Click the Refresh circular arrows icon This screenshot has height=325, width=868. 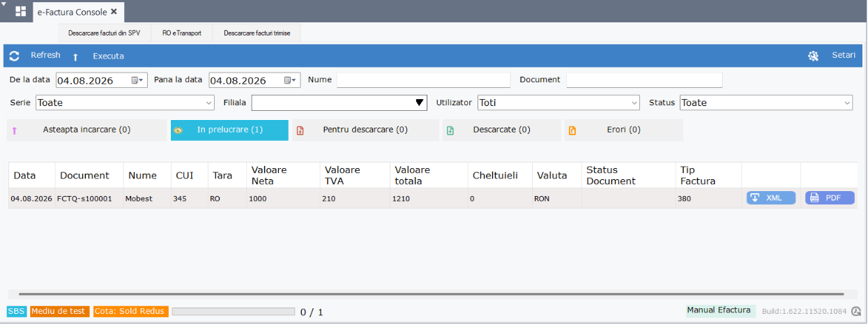tap(14, 56)
